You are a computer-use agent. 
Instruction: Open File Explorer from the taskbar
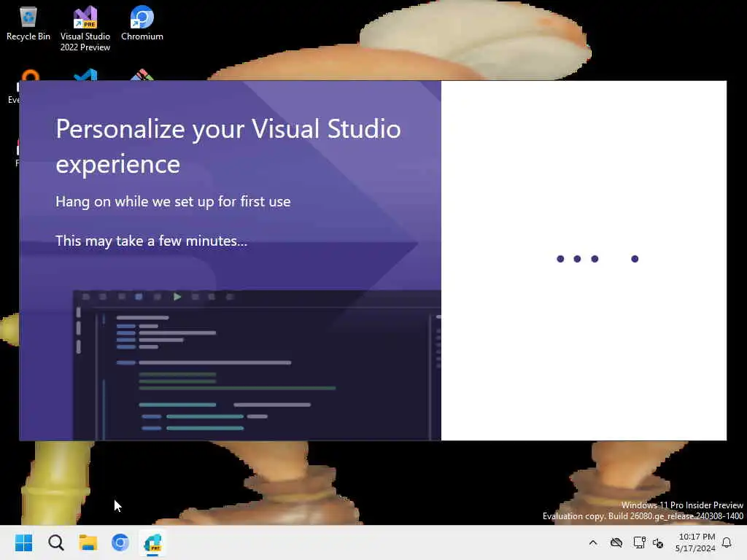[88, 542]
